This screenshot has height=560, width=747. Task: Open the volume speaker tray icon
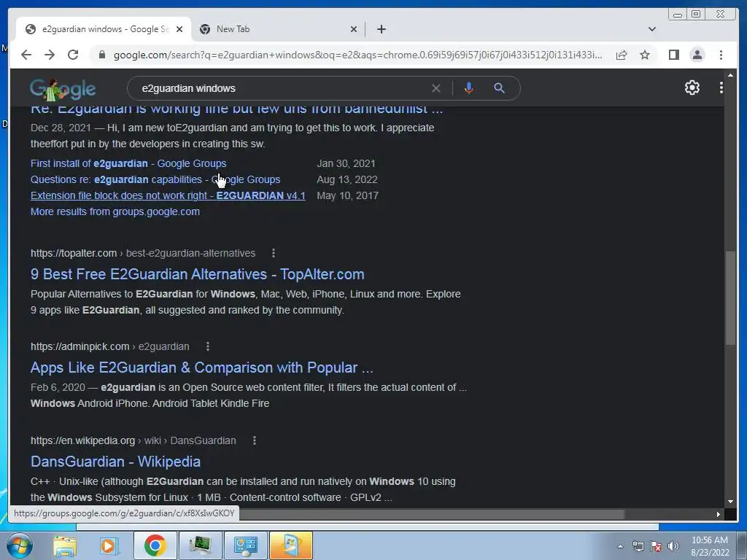pyautogui.click(x=673, y=546)
